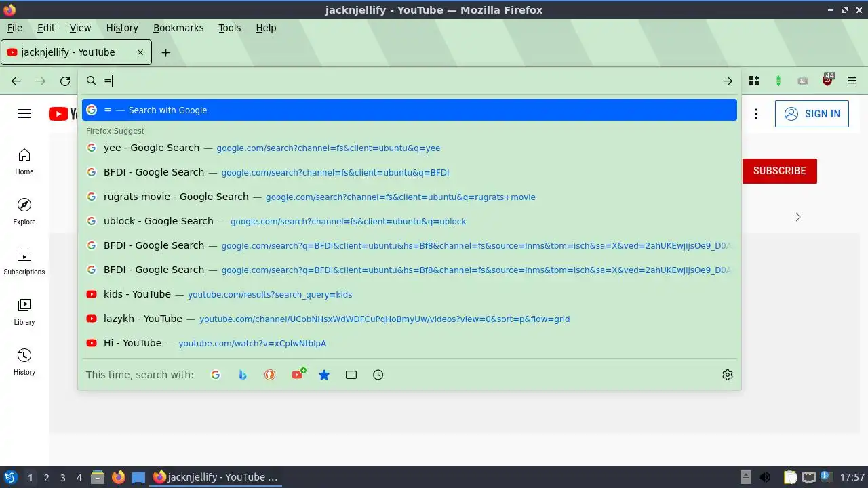The image size is (868, 488).
Task: Open the Edit menu
Action: tap(46, 28)
